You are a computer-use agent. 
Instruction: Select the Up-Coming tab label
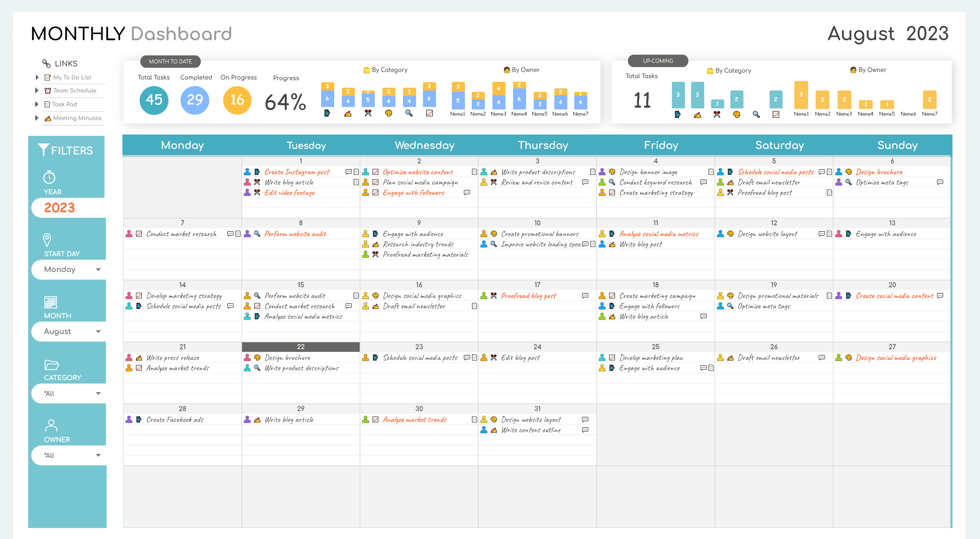click(x=657, y=61)
